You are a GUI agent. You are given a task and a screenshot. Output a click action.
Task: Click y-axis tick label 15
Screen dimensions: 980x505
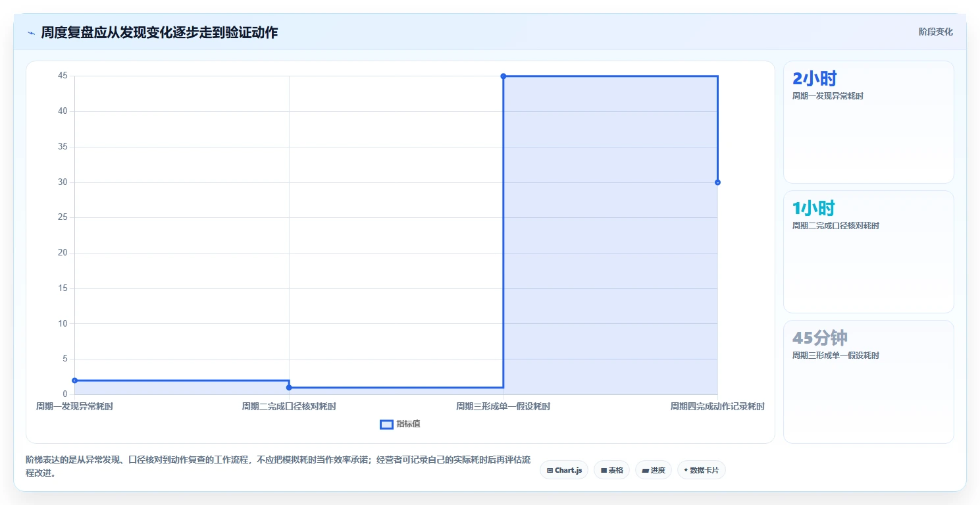coord(63,288)
